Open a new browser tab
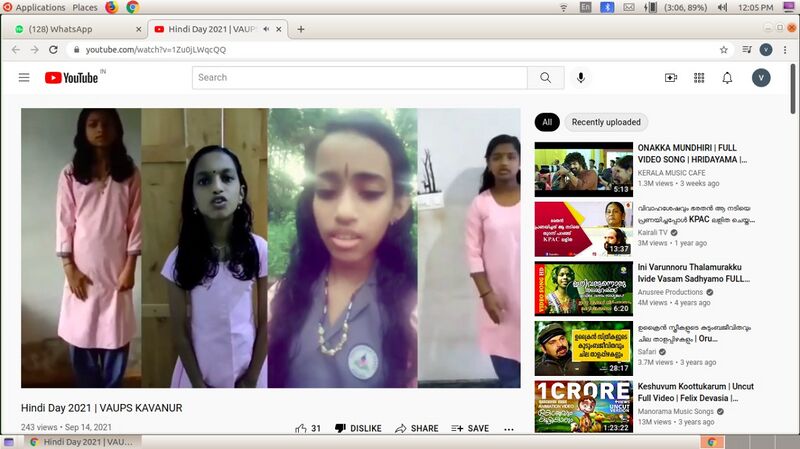The image size is (800, 449). 301,29
